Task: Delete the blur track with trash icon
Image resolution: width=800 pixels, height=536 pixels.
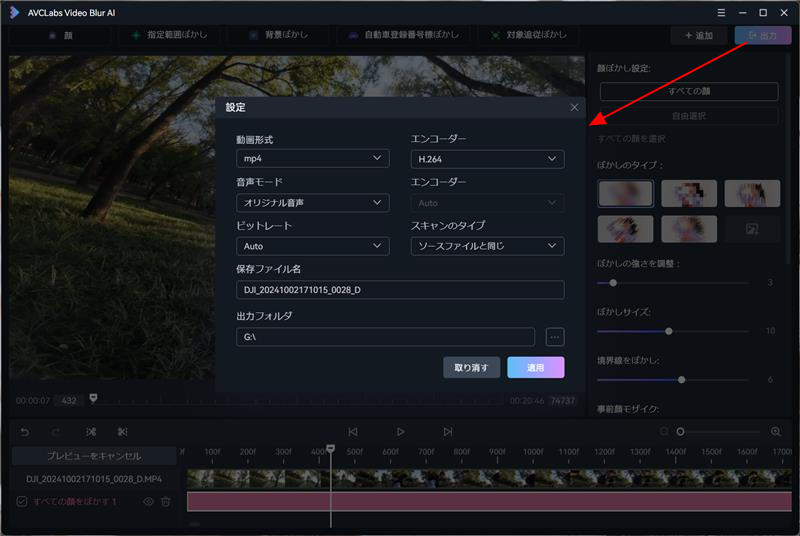Action: [166, 501]
